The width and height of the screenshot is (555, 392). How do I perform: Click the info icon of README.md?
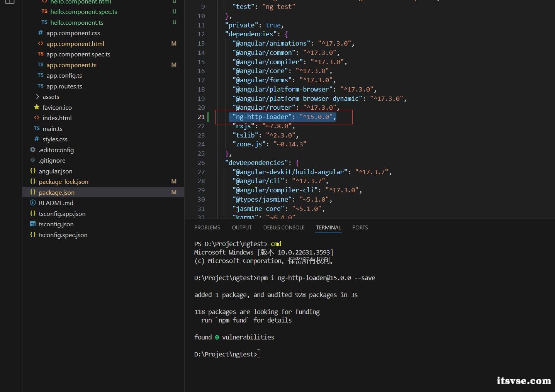[33, 203]
